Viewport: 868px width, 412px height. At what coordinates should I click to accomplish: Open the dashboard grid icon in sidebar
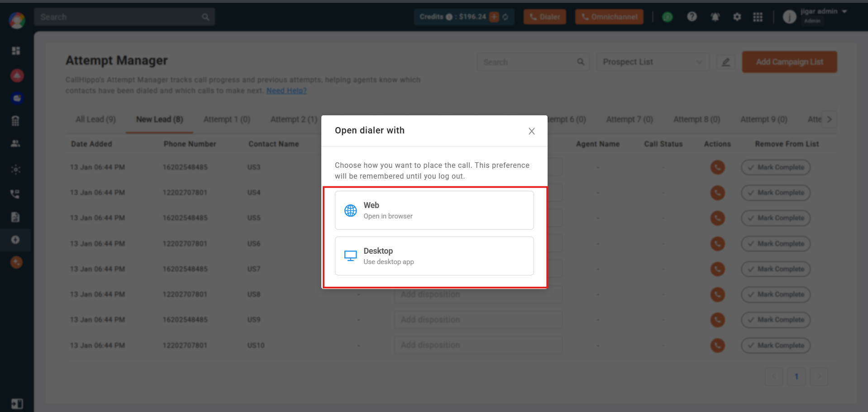pos(16,51)
